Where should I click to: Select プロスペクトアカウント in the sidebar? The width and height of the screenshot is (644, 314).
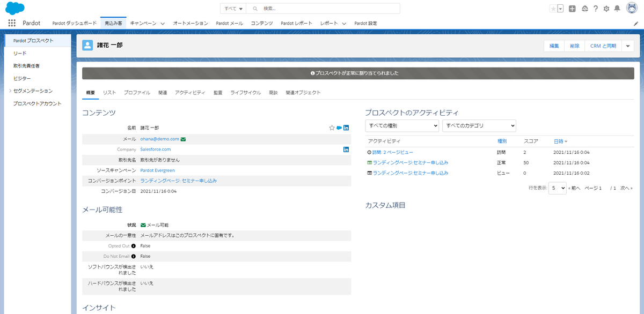point(38,103)
